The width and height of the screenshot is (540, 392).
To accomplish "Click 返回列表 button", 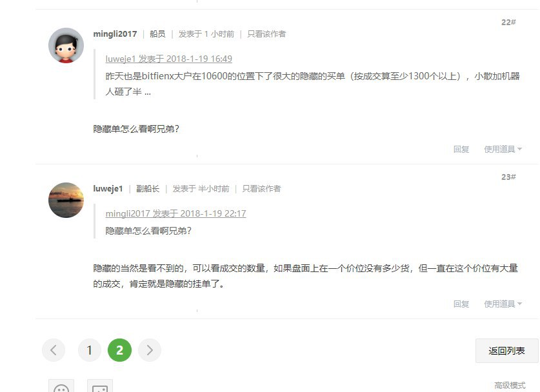I will (x=506, y=351).
